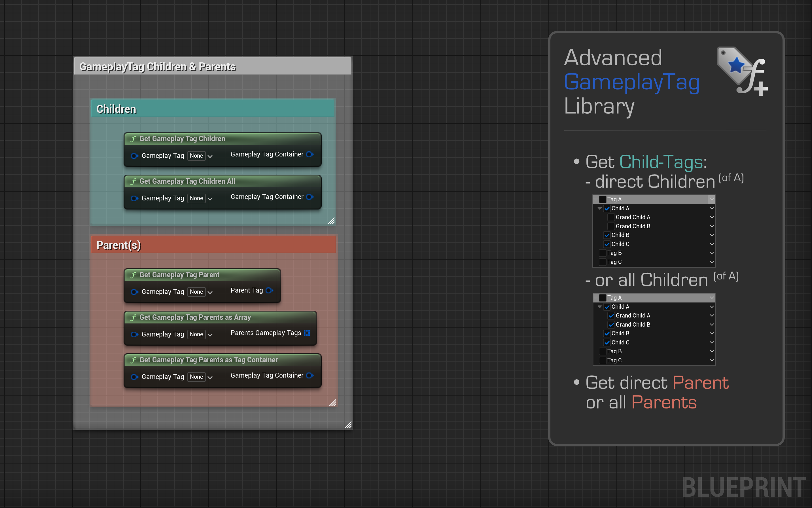Check Grand Child A in direct Children list

[x=611, y=217]
